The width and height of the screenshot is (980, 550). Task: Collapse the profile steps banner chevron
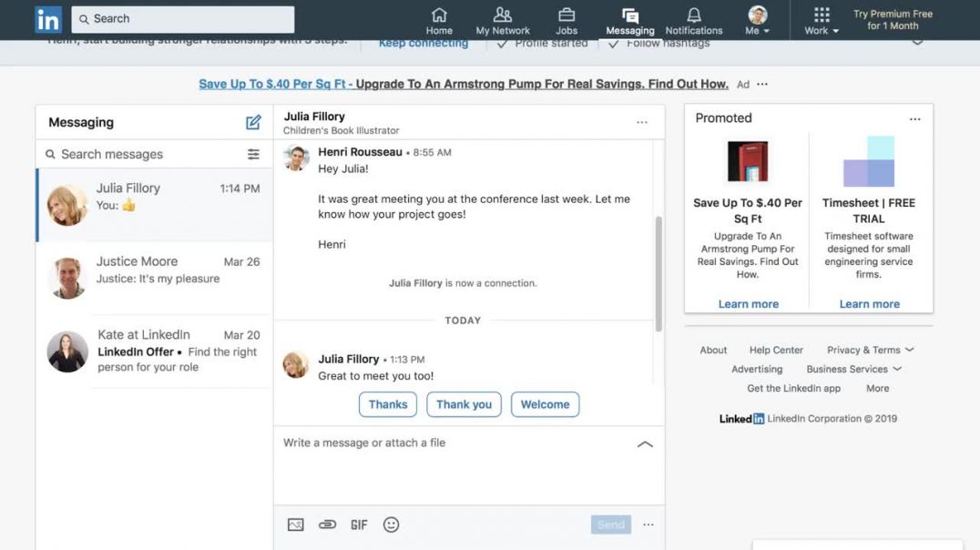point(917,43)
